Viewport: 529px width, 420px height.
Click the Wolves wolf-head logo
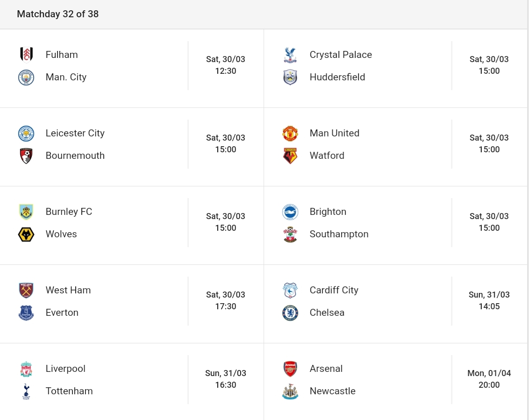tap(26, 234)
